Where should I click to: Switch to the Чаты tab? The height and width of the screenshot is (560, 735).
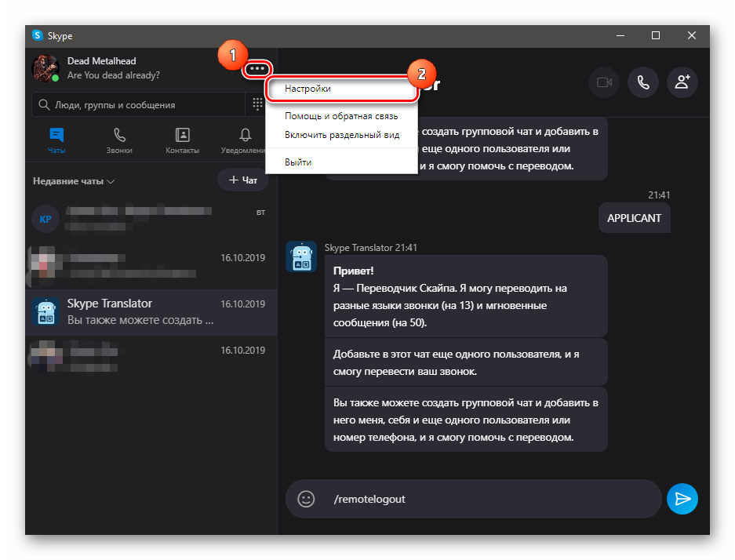(x=56, y=140)
